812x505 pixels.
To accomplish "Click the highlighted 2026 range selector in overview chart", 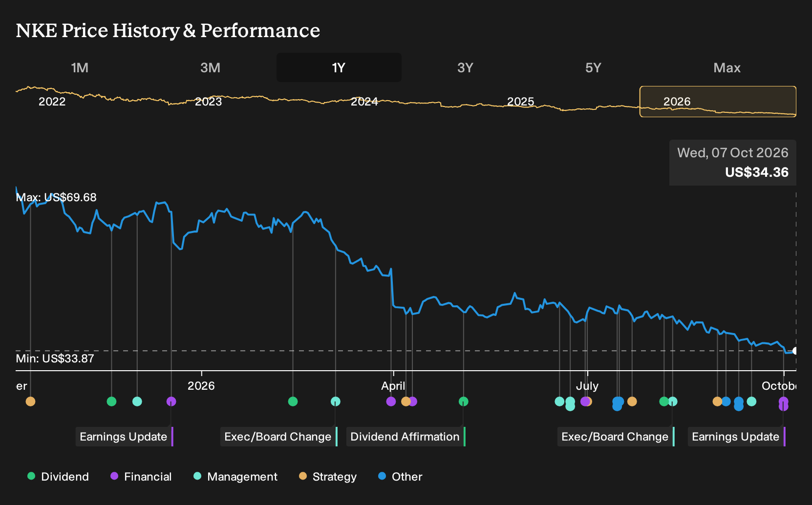I will tap(718, 102).
